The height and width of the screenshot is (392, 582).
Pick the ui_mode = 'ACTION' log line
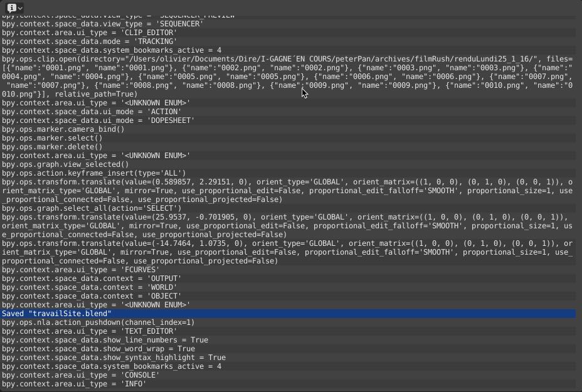pos(91,112)
